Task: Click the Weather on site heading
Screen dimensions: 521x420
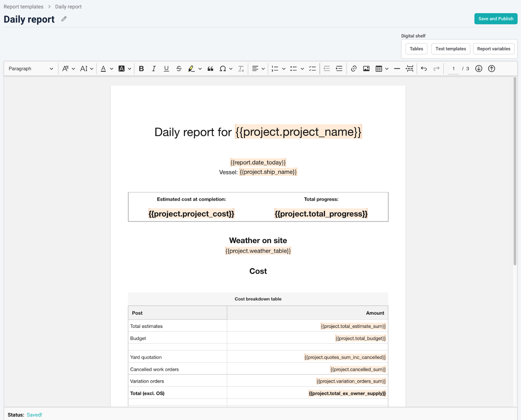Action: (x=258, y=240)
